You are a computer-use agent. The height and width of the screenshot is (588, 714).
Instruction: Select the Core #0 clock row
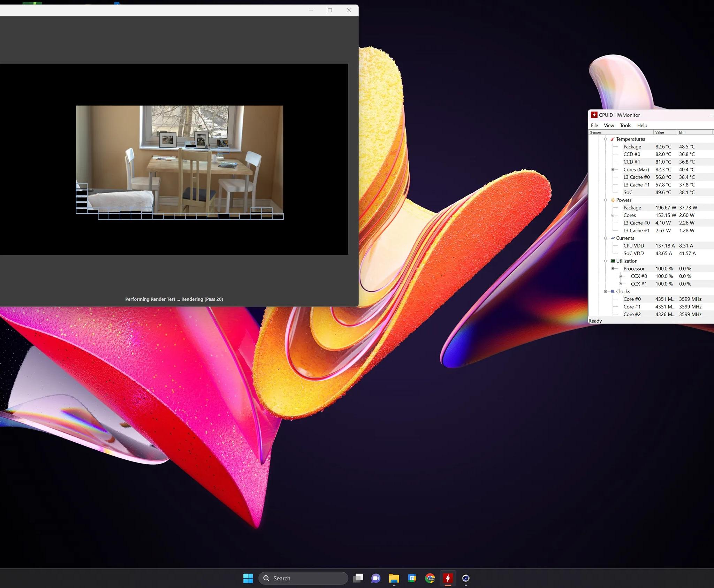tap(668, 299)
